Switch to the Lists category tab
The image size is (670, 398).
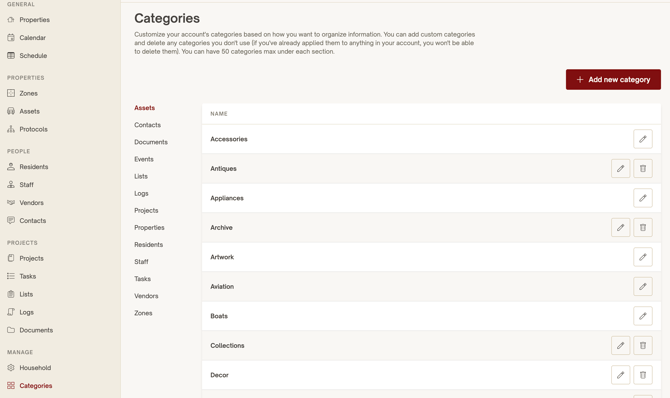coord(141,176)
